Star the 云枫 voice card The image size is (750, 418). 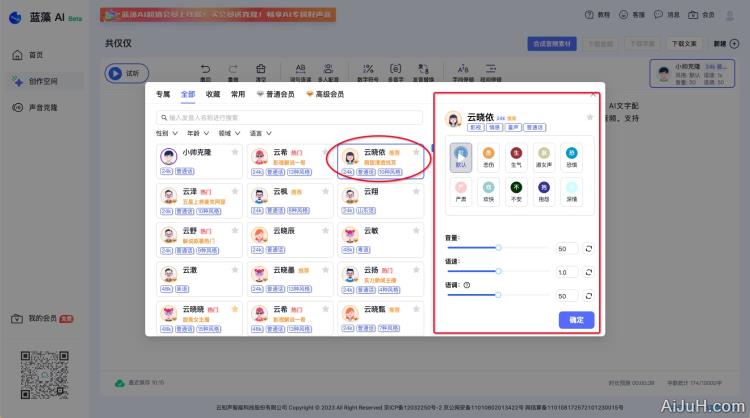[x=325, y=191]
